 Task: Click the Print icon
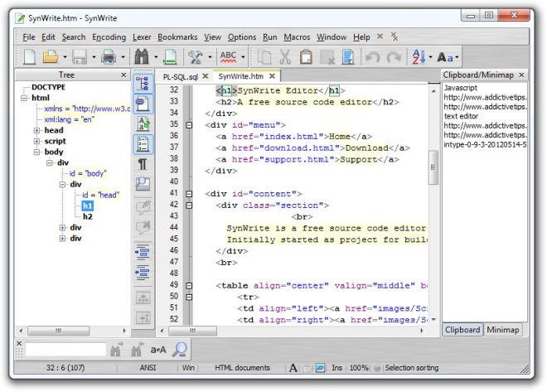point(109,57)
